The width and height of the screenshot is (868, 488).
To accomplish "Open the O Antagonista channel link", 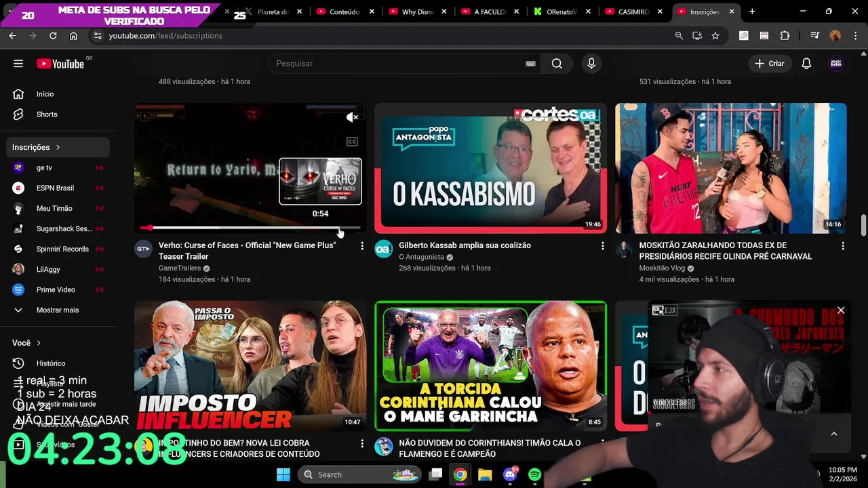I will point(421,257).
